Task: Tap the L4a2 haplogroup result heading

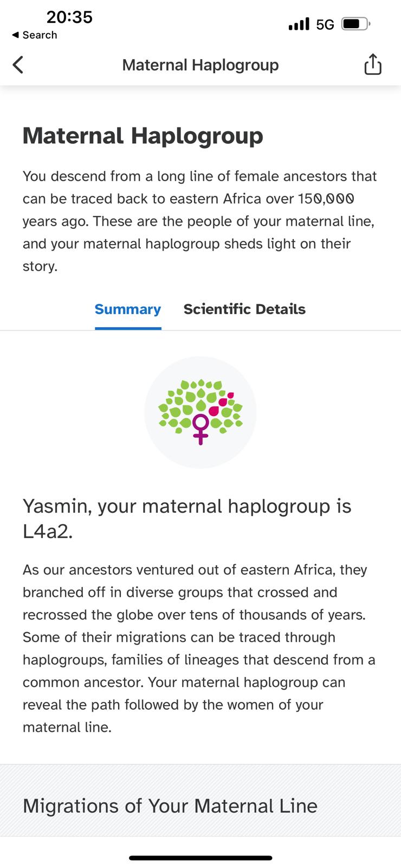Action: [x=187, y=519]
